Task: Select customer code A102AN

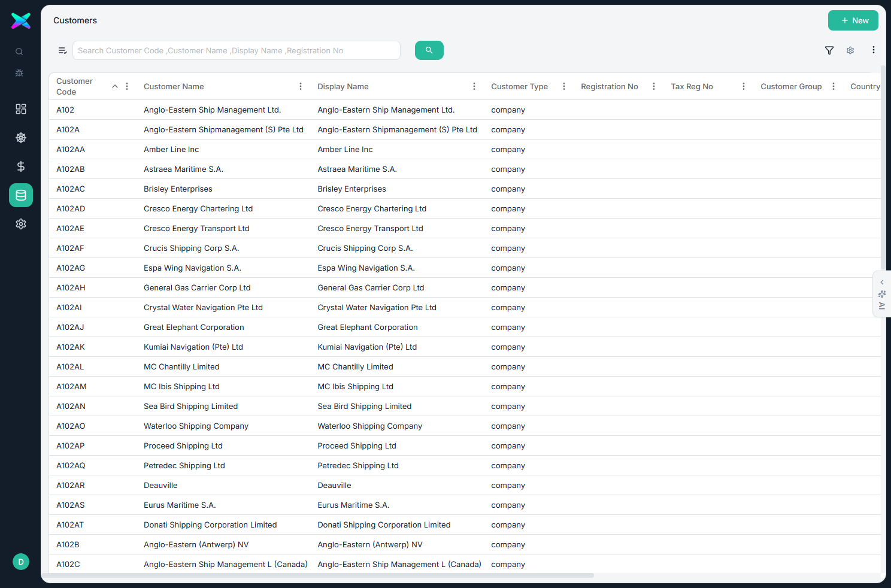Action: [71, 406]
